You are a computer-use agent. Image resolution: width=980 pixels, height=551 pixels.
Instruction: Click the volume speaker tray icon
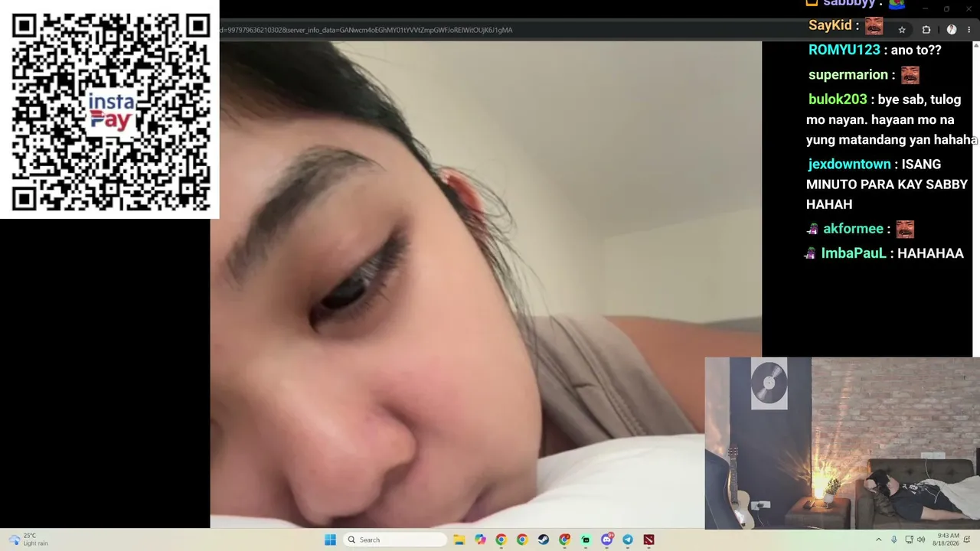click(921, 540)
